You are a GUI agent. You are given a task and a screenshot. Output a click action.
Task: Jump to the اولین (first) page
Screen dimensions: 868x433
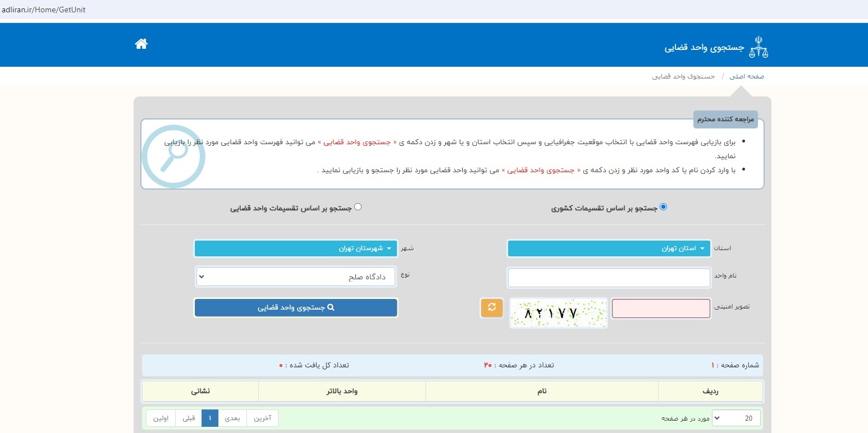(161, 418)
